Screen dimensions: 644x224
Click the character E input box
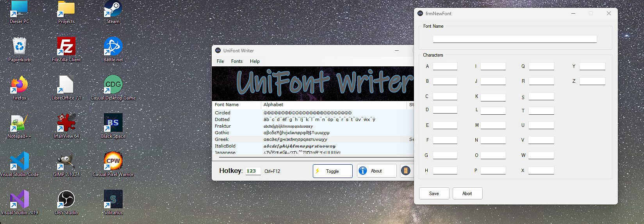click(x=445, y=125)
